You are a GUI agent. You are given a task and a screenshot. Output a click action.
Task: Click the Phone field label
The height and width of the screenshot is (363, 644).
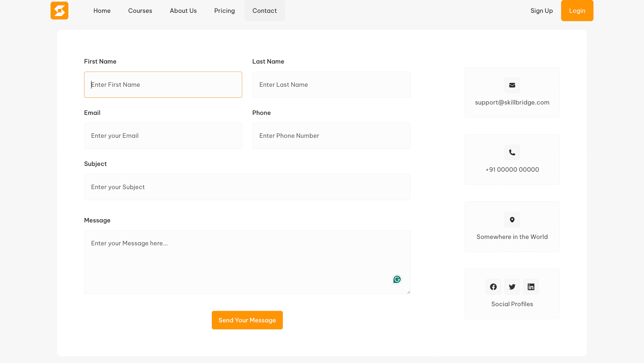tap(262, 113)
